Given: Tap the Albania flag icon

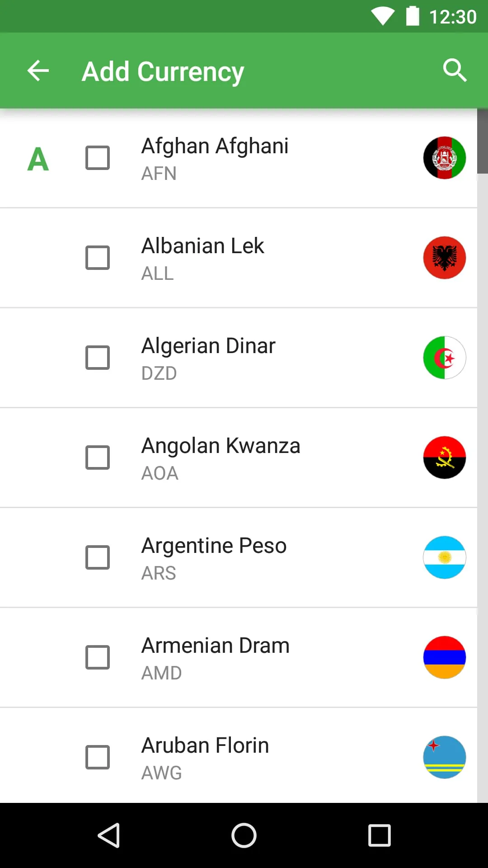Looking at the screenshot, I should point(444,258).
